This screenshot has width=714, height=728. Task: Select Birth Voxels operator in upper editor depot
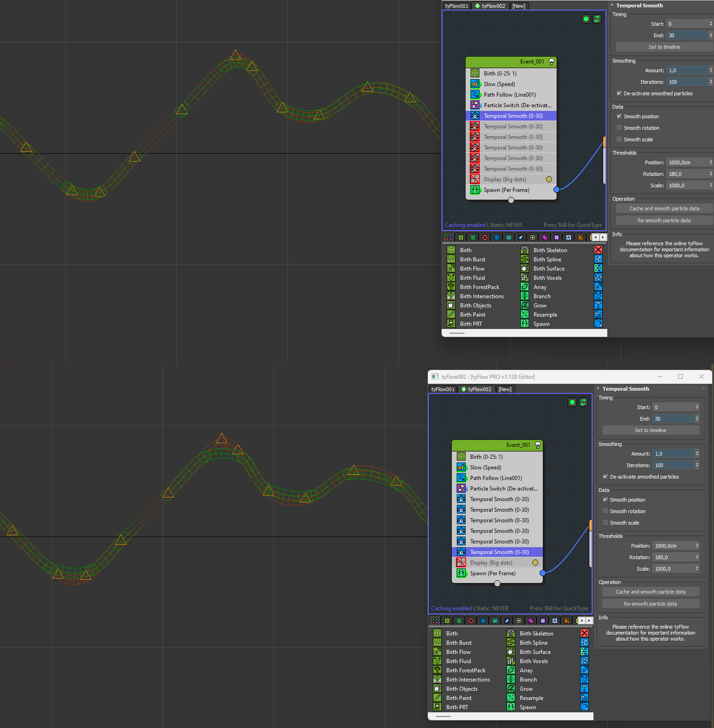click(547, 278)
